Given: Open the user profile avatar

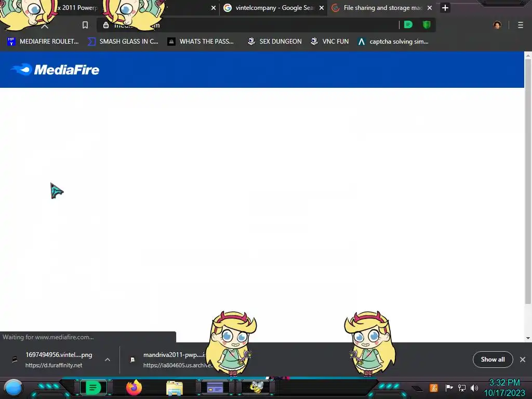Looking at the screenshot, I should 497,25.
